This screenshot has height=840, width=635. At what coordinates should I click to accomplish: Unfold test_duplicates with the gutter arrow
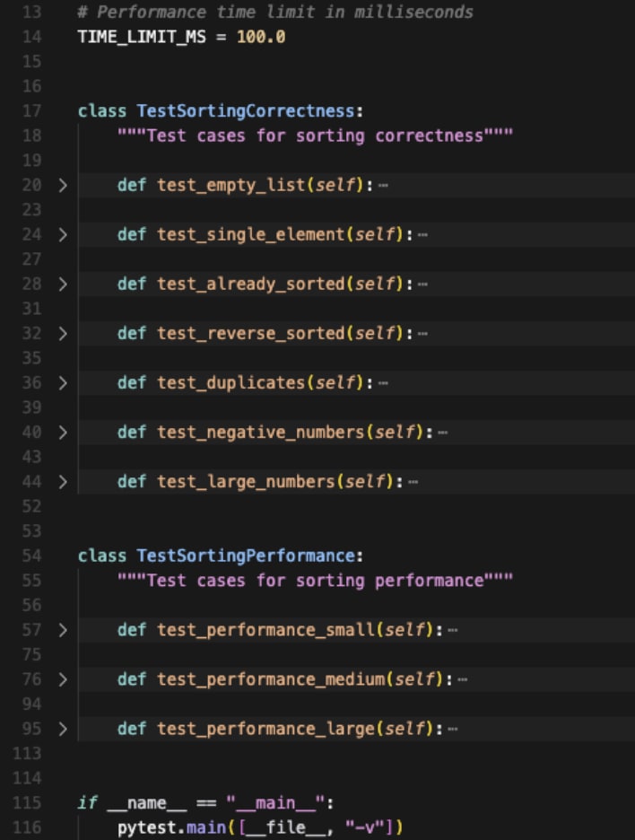point(62,383)
